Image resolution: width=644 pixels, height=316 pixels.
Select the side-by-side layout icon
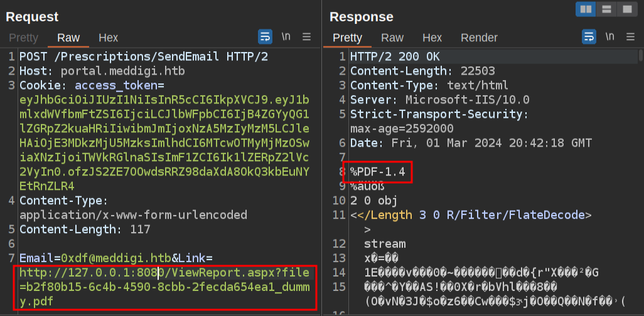click(586, 9)
